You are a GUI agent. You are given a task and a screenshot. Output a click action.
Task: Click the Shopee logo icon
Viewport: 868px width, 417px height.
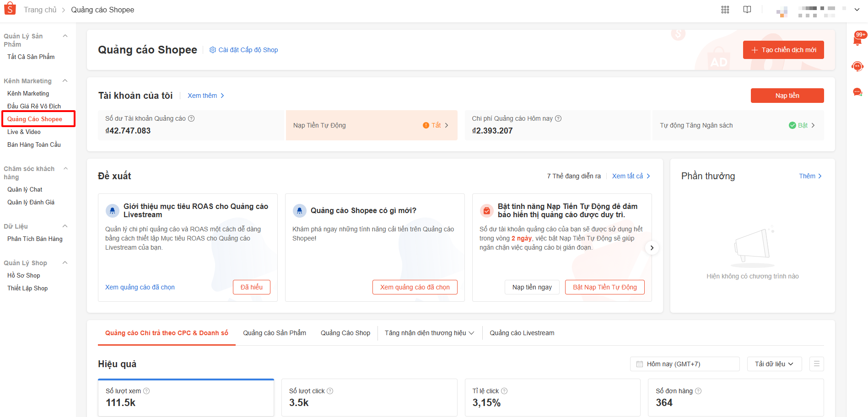[10, 9]
